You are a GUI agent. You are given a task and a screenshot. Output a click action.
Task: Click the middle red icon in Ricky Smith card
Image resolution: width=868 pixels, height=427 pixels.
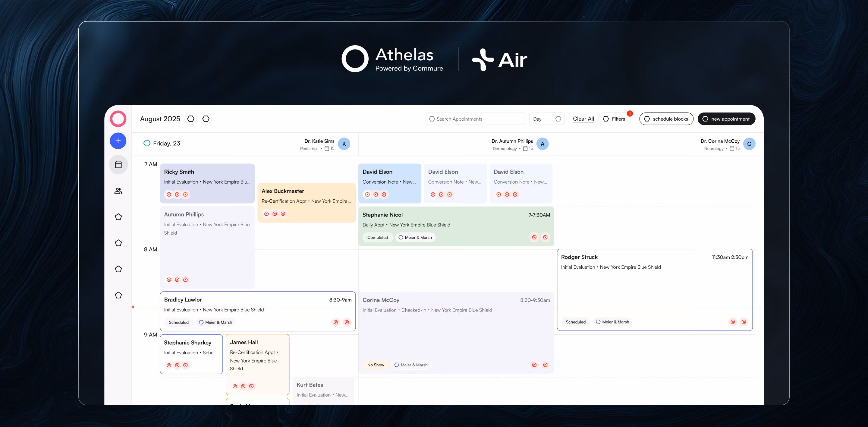[x=177, y=195]
